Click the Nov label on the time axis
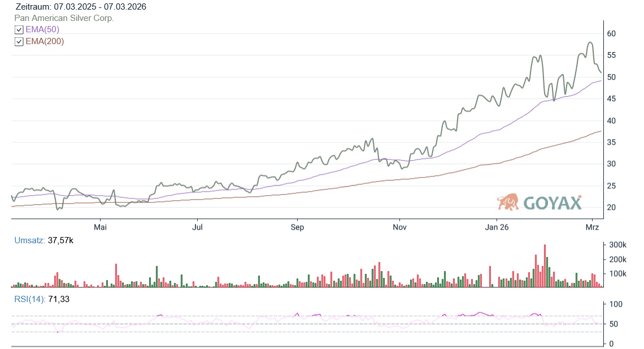Screen dimensions: 644x349 click(x=399, y=227)
